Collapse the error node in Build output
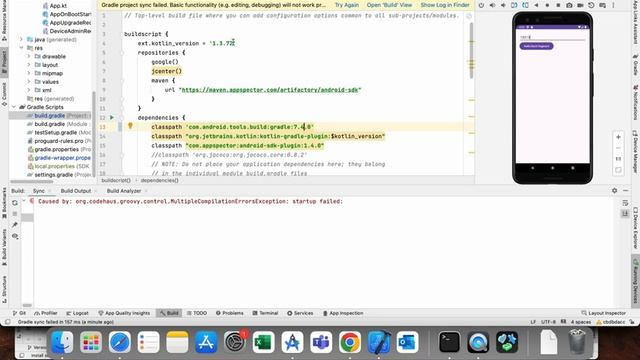Viewport: 640px width, 360px height. pos(24,201)
